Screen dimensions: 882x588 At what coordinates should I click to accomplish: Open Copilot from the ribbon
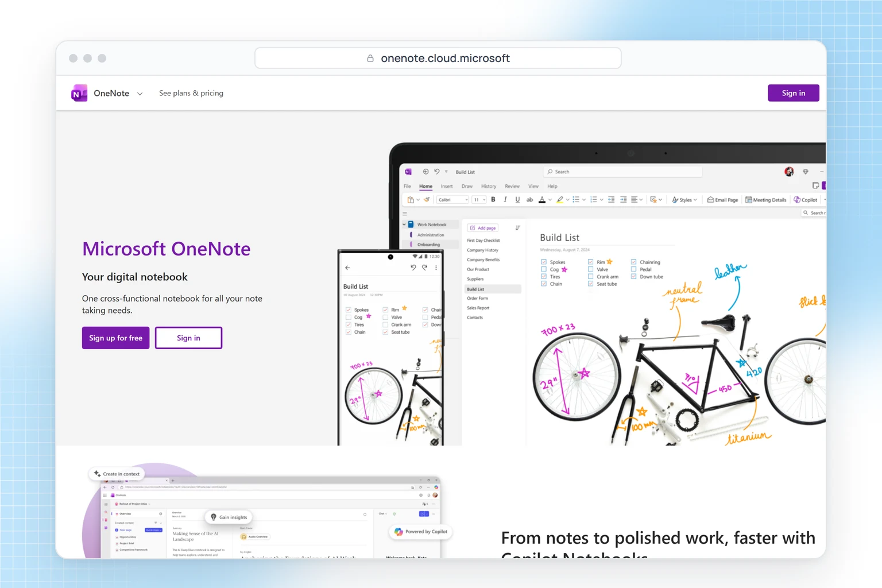(805, 200)
